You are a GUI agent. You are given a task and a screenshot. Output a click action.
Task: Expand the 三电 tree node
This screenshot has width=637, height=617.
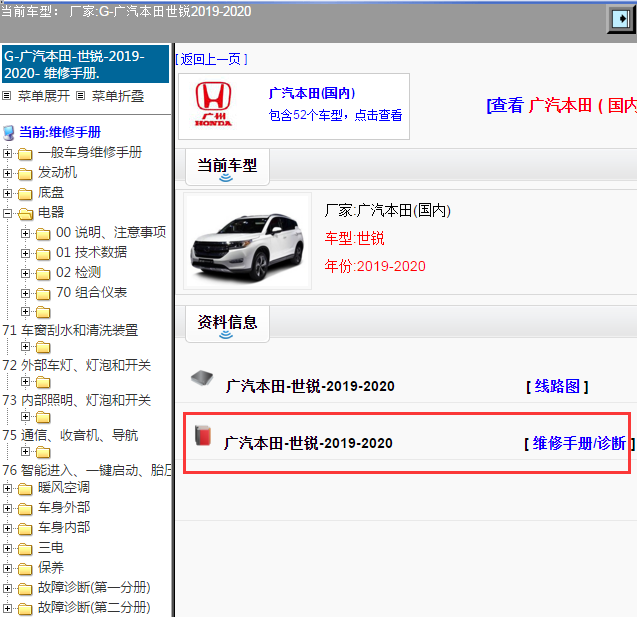[7, 548]
